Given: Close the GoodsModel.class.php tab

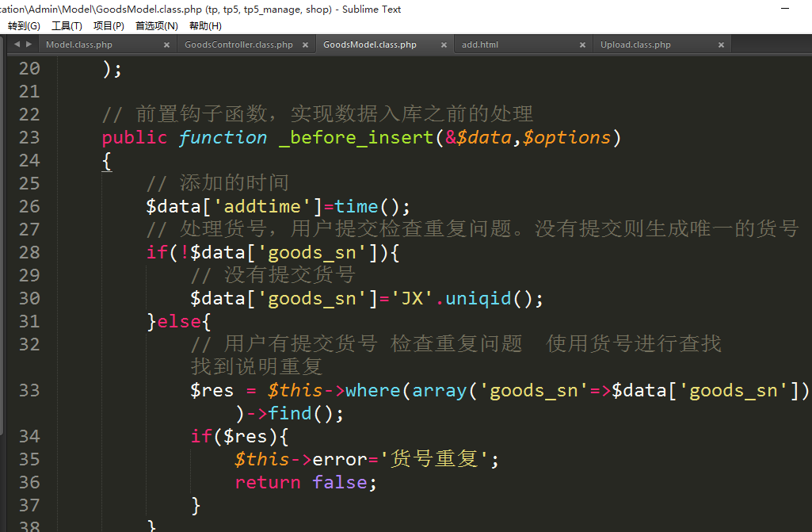Looking at the screenshot, I should pos(444,45).
